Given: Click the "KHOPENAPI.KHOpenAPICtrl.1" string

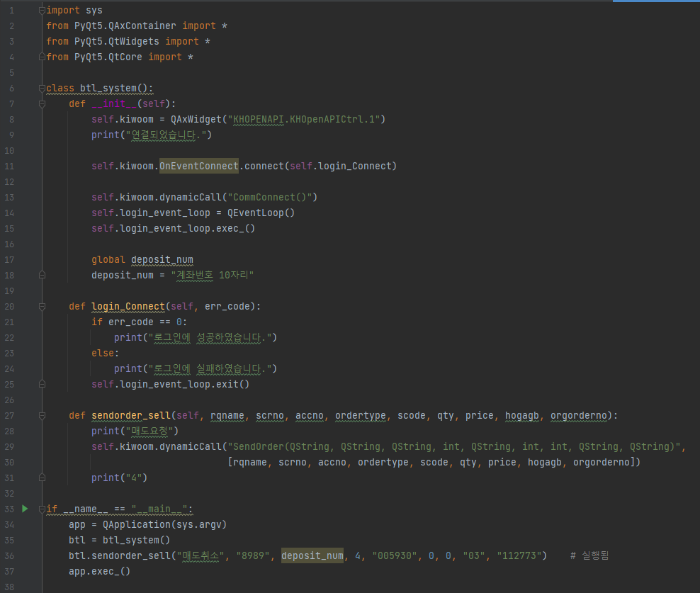Looking at the screenshot, I should [x=304, y=119].
